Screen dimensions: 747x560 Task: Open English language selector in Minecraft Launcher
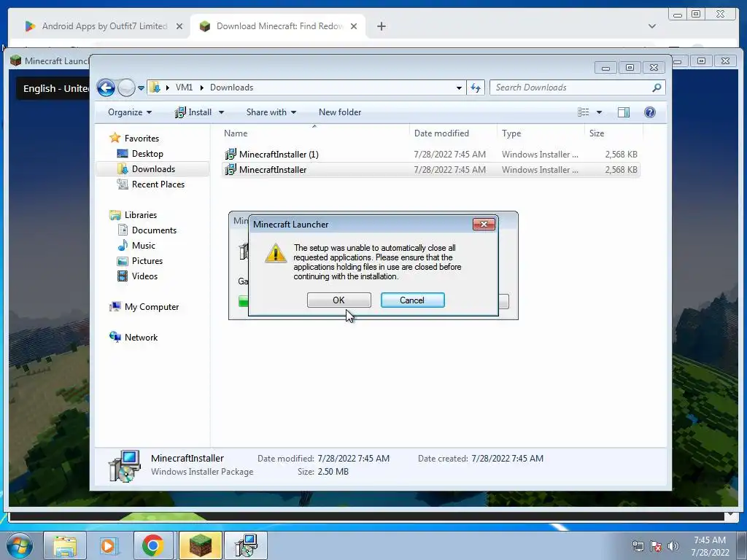[53, 88]
